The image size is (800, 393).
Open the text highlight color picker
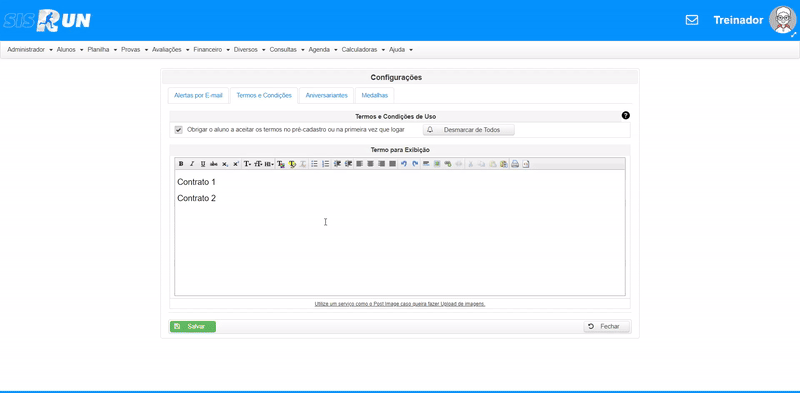pos(292,164)
